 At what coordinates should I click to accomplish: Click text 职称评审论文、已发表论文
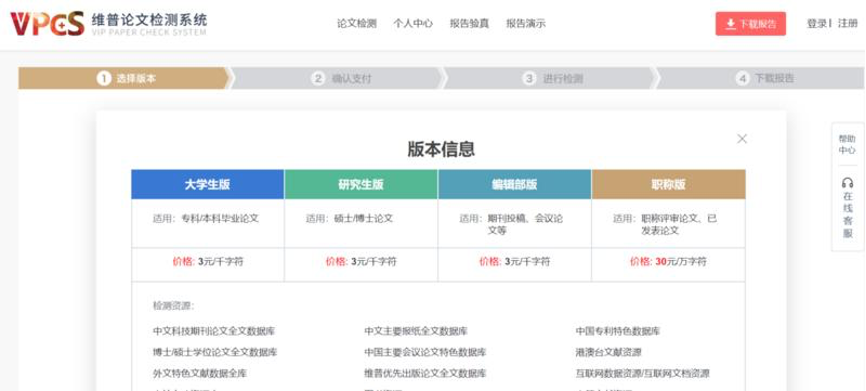point(679,224)
